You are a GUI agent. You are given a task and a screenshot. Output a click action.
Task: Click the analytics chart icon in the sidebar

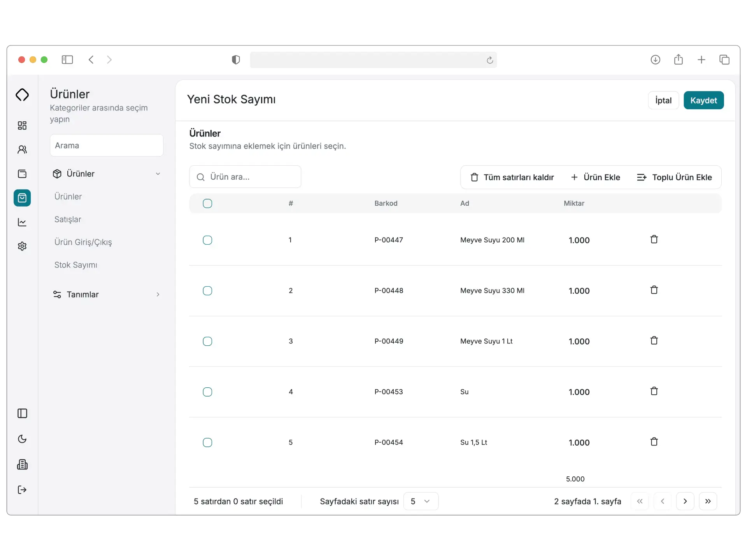tap(22, 222)
